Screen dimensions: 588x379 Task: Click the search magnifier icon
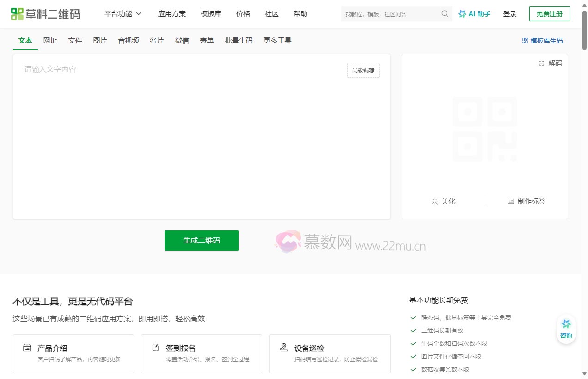pyautogui.click(x=444, y=14)
